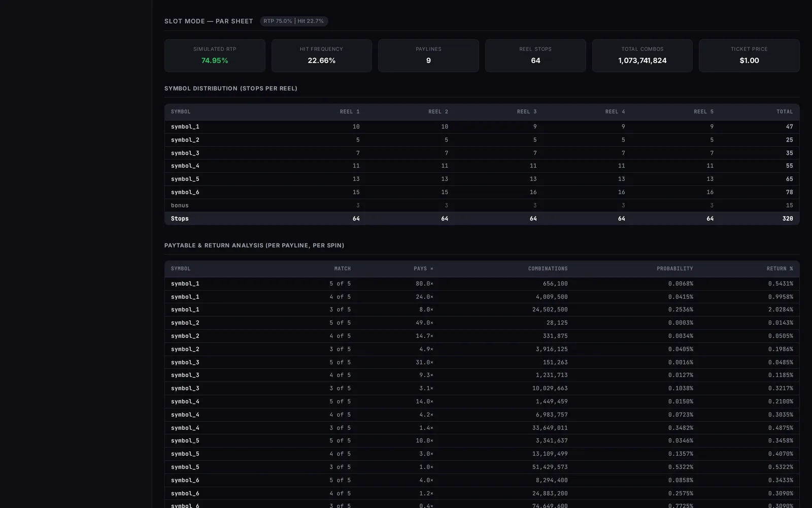Click probability value 0.1357%
This screenshot has height=508, width=812.
click(681, 454)
